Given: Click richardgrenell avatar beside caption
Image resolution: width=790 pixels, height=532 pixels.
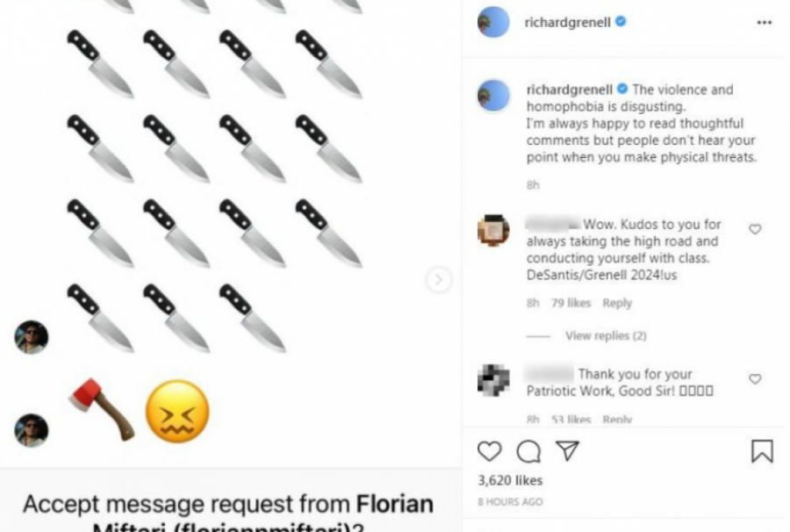Looking at the screenshot, I should pyautogui.click(x=493, y=95).
